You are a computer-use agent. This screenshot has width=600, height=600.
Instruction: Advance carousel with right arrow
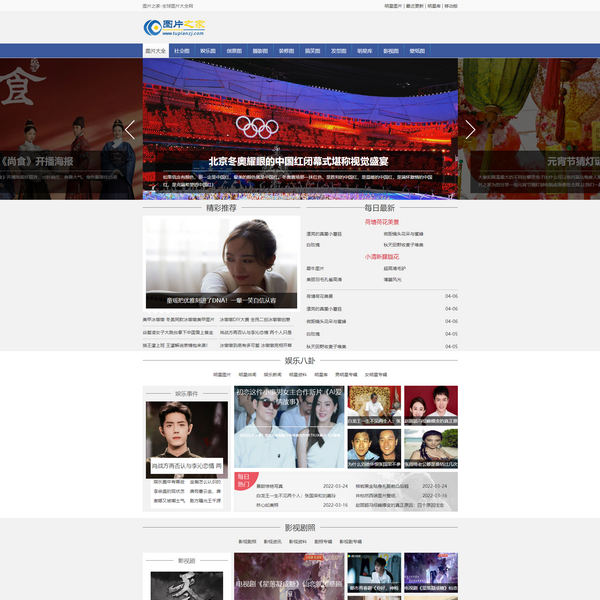pos(470,129)
